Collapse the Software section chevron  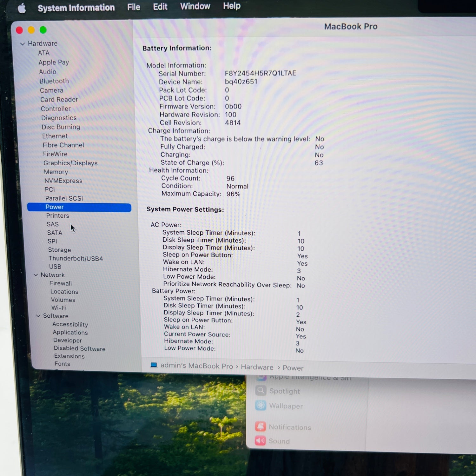(38, 316)
